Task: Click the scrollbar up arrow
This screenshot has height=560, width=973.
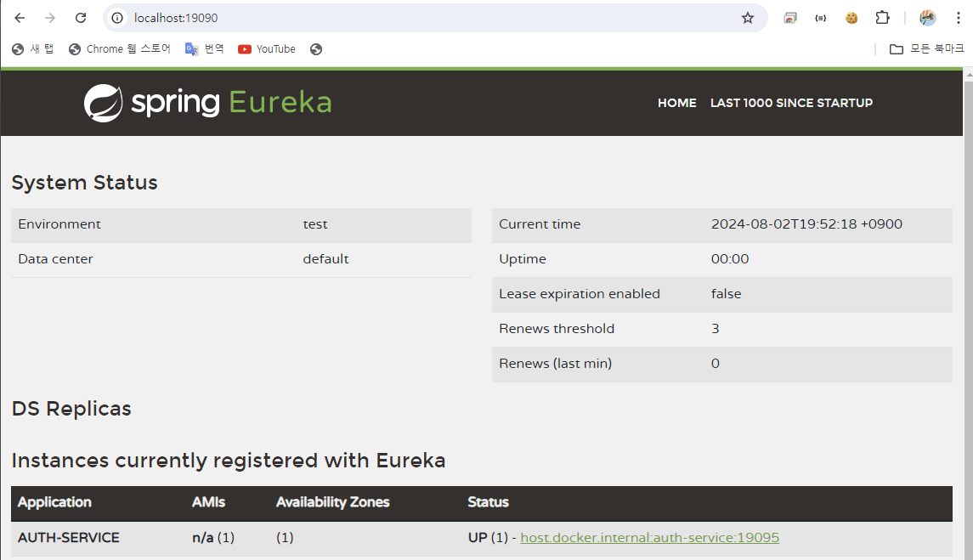Action: [968, 75]
